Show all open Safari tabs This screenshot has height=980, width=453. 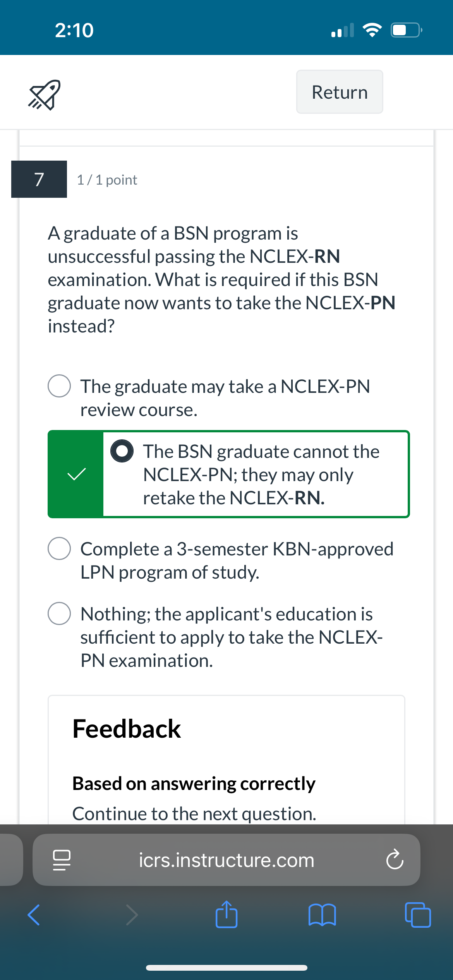[417, 915]
